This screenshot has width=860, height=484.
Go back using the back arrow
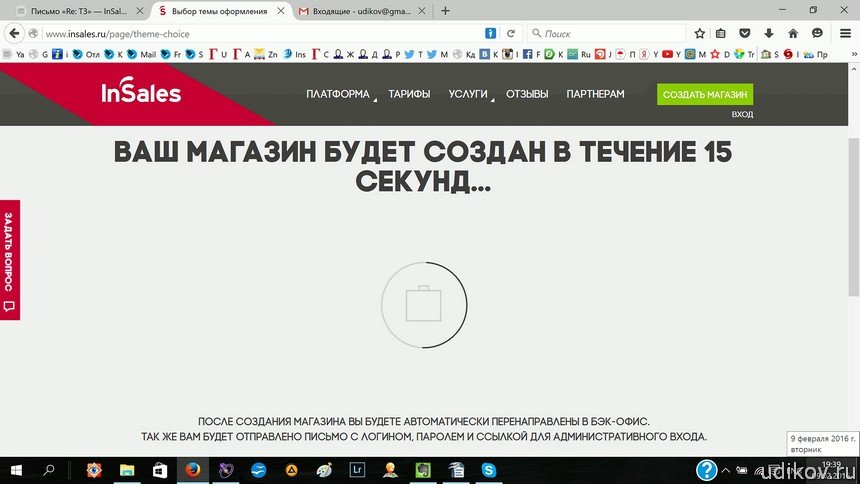point(14,33)
